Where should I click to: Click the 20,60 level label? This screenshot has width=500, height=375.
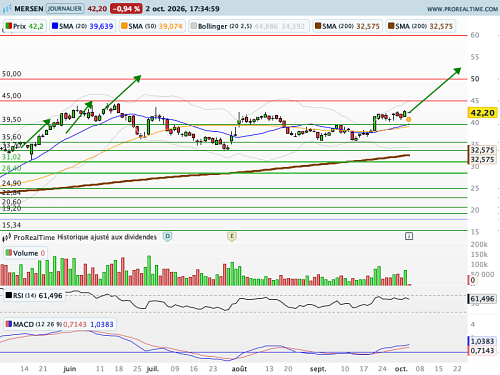click(x=12, y=201)
